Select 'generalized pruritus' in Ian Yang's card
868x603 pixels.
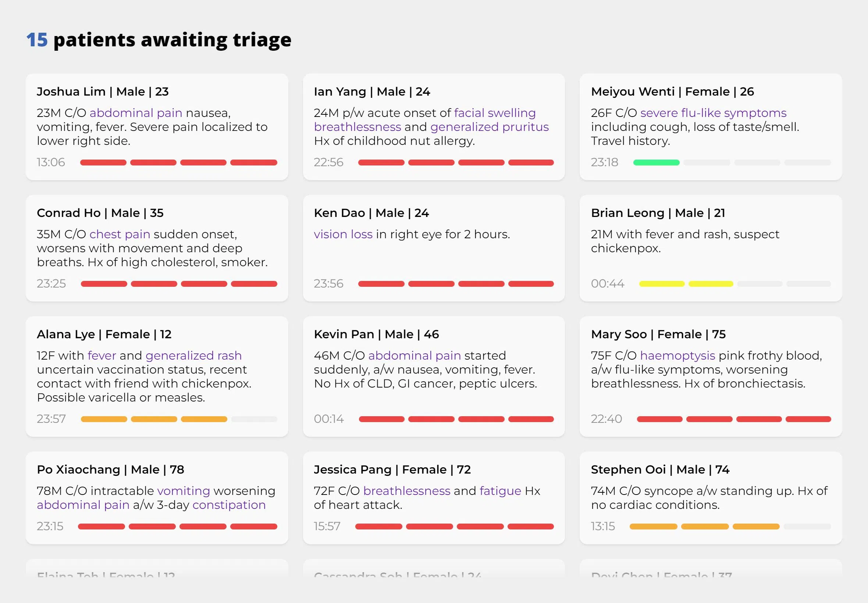tap(490, 127)
